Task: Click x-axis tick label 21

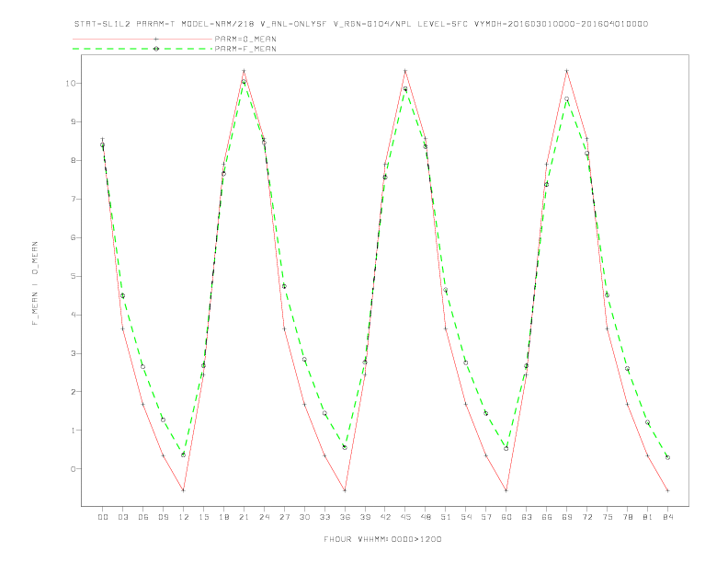Action: [x=244, y=517]
